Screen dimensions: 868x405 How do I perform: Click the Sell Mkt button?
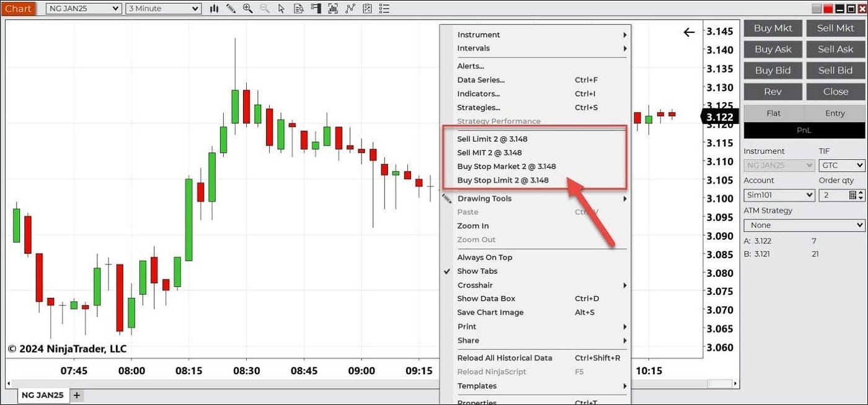(835, 28)
